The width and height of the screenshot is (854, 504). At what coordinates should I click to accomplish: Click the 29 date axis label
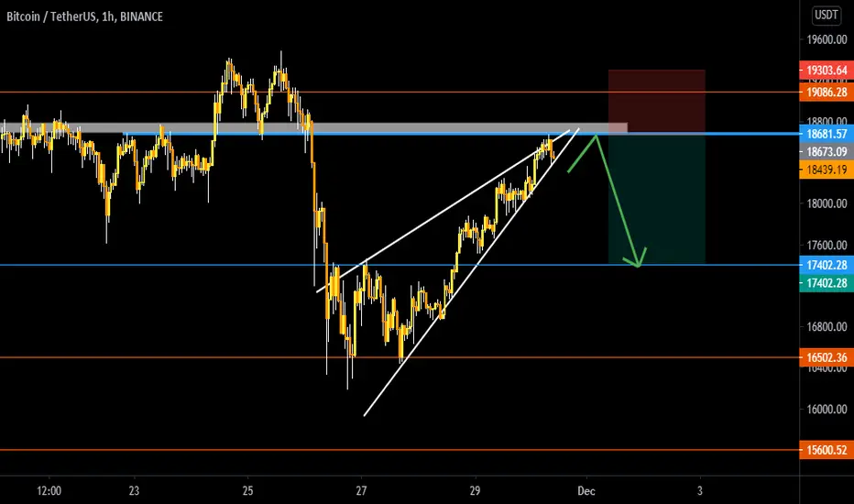tap(475, 491)
